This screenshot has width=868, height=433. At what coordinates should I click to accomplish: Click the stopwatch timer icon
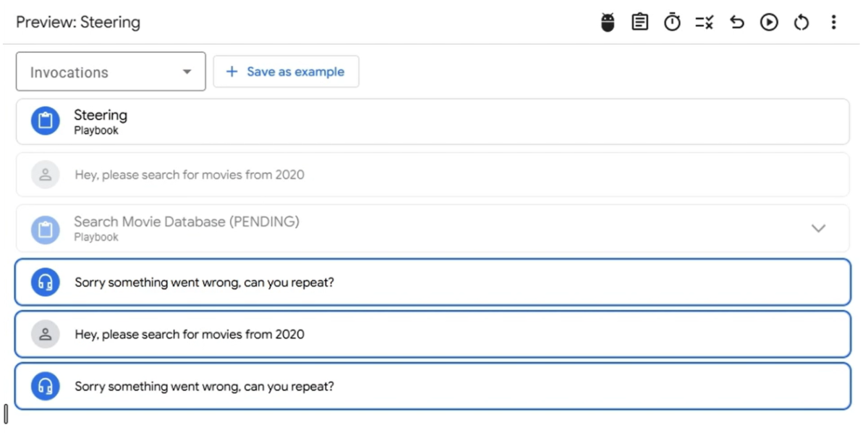coord(672,22)
